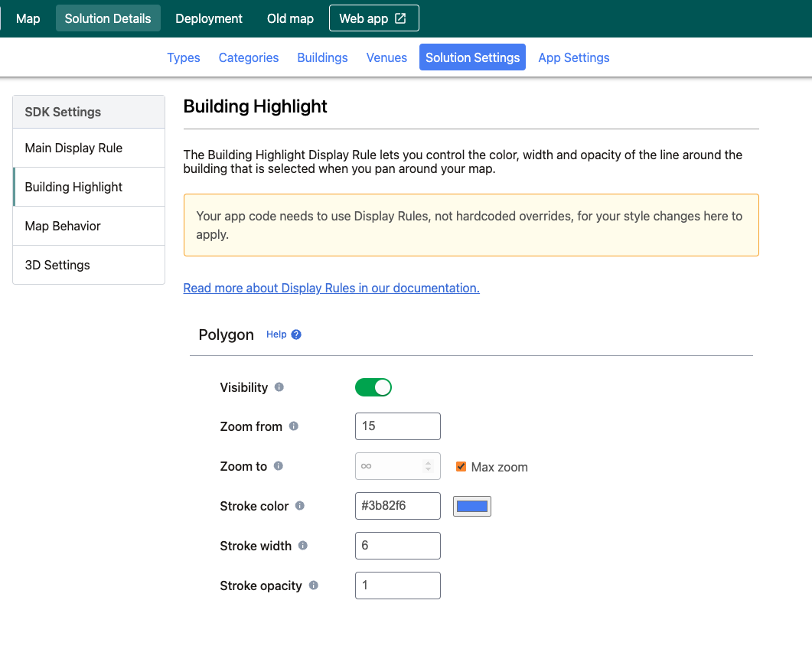The width and height of the screenshot is (812, 659).
Task: Open the Venues tab
Action: coord(386,57)
